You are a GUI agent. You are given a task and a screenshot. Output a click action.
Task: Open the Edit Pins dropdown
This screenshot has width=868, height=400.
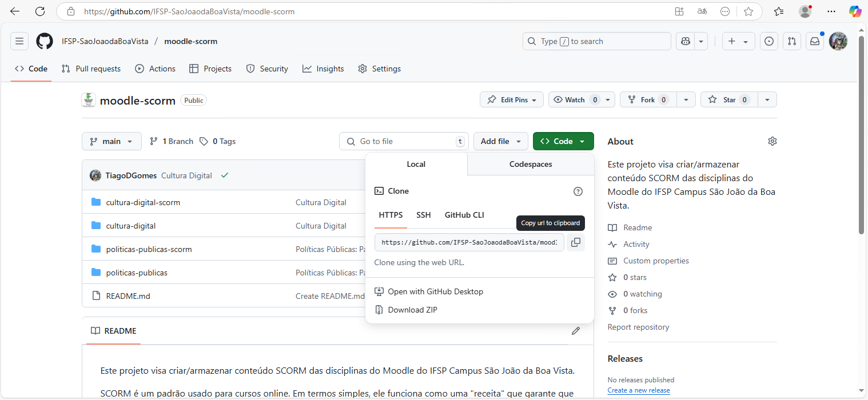pyautogui.click(x=511, y=99)
